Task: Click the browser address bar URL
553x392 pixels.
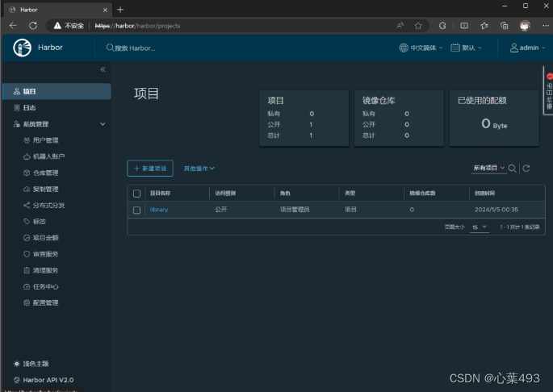Action: [137, 26]
